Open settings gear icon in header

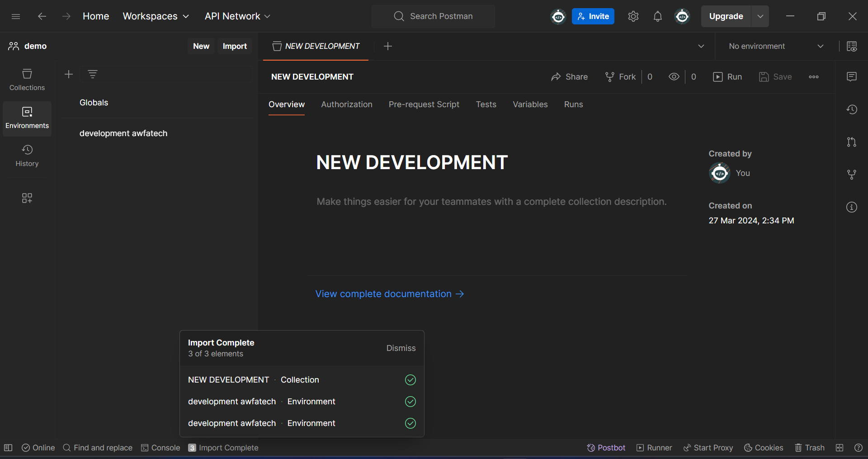coord(633,16)
